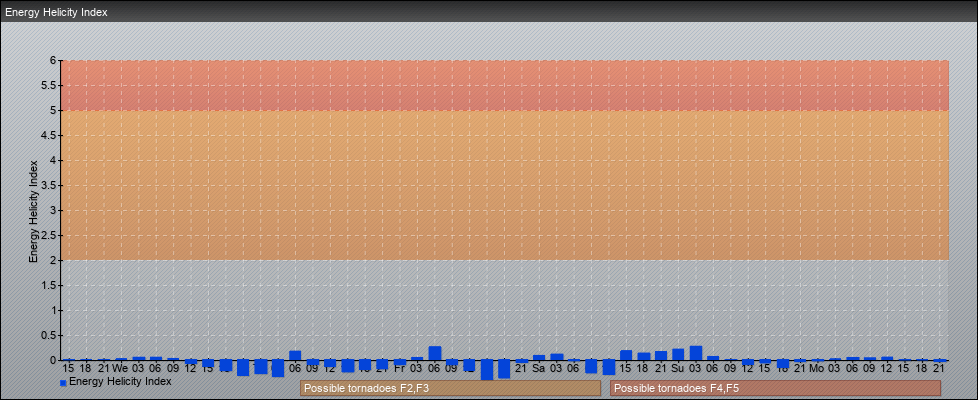Click the bar above the Sa label
The height and width of the screenshot is (400, 978).
539,358
